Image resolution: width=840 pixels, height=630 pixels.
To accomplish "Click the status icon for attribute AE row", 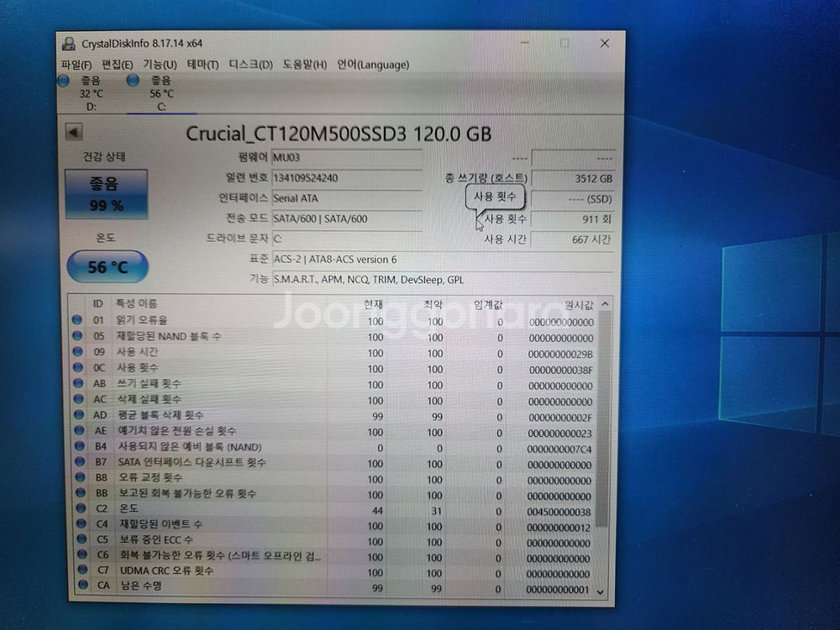I will pyautogui.click(x=79, y=429).
